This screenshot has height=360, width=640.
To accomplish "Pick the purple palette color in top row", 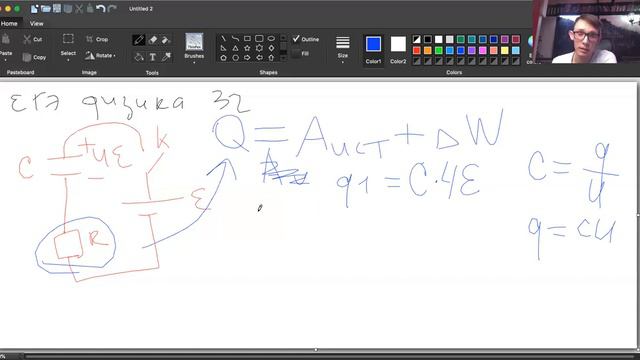I will point(504,39).
